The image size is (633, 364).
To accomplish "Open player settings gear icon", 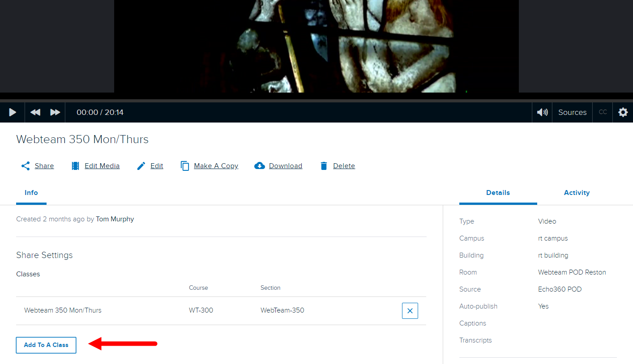I will [623, 112].
